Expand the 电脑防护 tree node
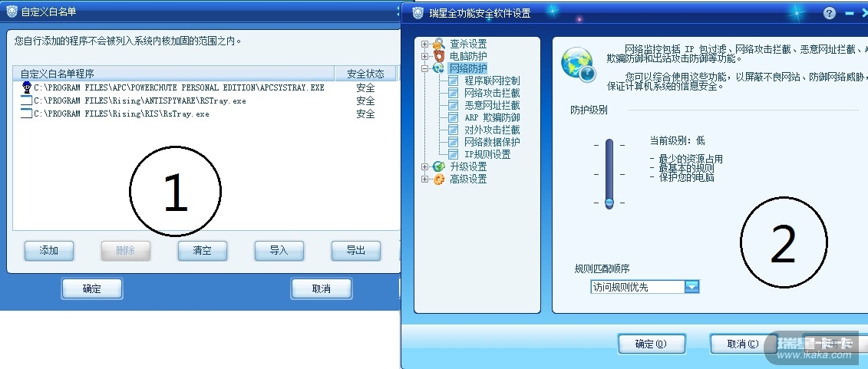This screenshot has width=868, height=369. [424, 56]
